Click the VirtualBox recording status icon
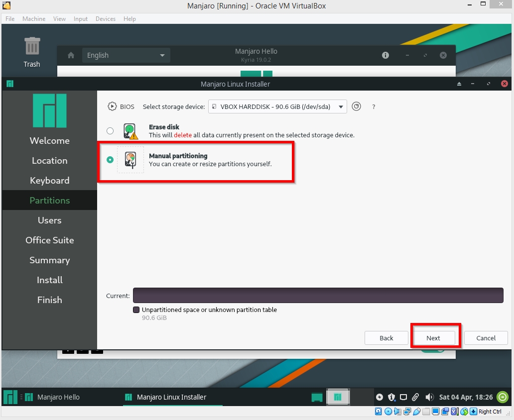Image resolution: width=514 pixels, height=420 pixels. pos(445,412)
